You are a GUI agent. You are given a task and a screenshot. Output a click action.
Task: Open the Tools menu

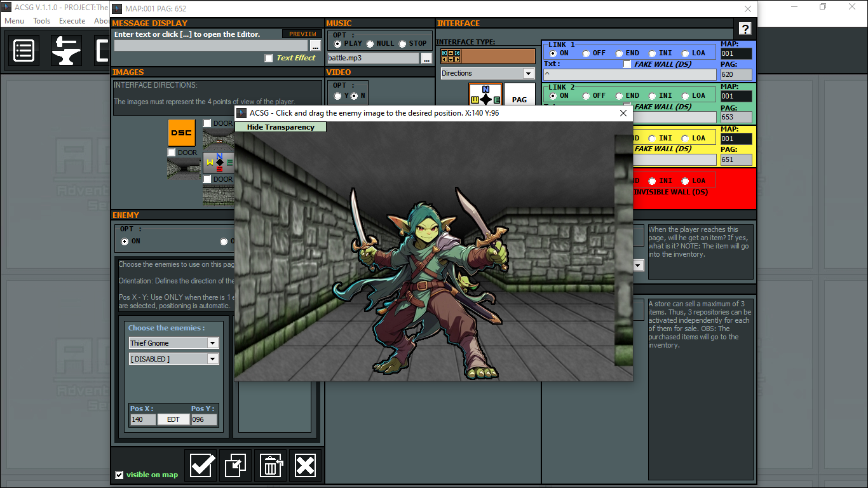42,21
